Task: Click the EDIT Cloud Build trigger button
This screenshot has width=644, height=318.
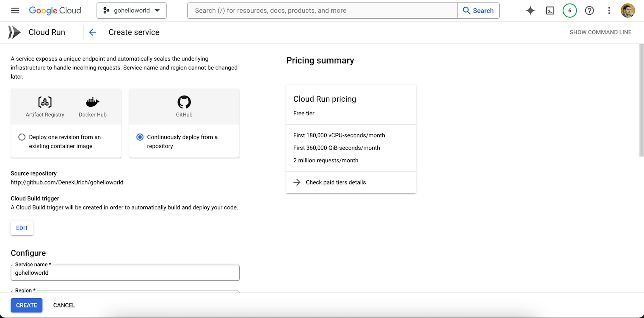Action: coord(22,228)
